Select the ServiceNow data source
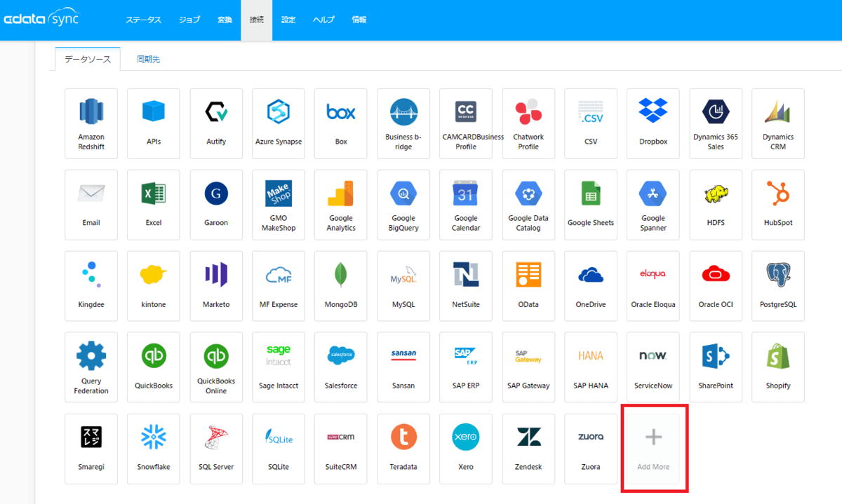The image size is (842, 504). click(653, 367)
